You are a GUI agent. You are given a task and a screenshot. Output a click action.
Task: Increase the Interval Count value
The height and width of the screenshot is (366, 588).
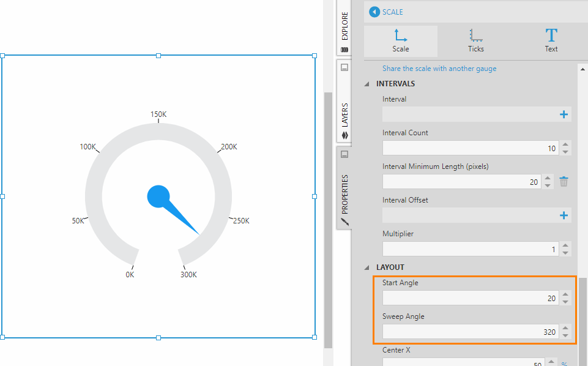pyautogui.click(x=565, y=144)
